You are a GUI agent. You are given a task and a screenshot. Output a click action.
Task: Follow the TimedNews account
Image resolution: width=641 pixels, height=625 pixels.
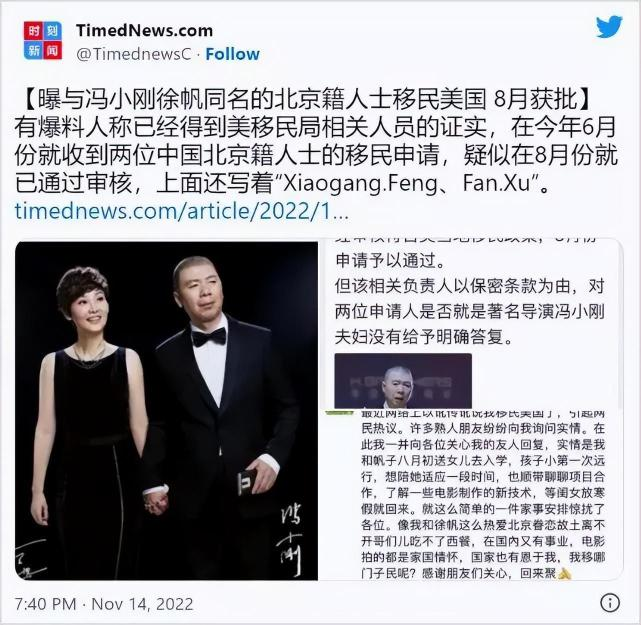click(232, 54)
